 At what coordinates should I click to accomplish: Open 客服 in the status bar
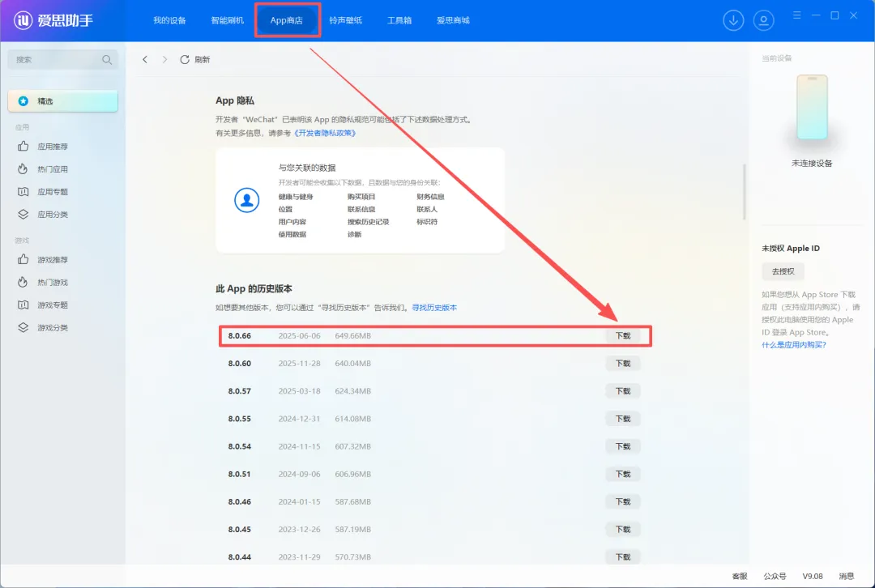pos(740,577)
